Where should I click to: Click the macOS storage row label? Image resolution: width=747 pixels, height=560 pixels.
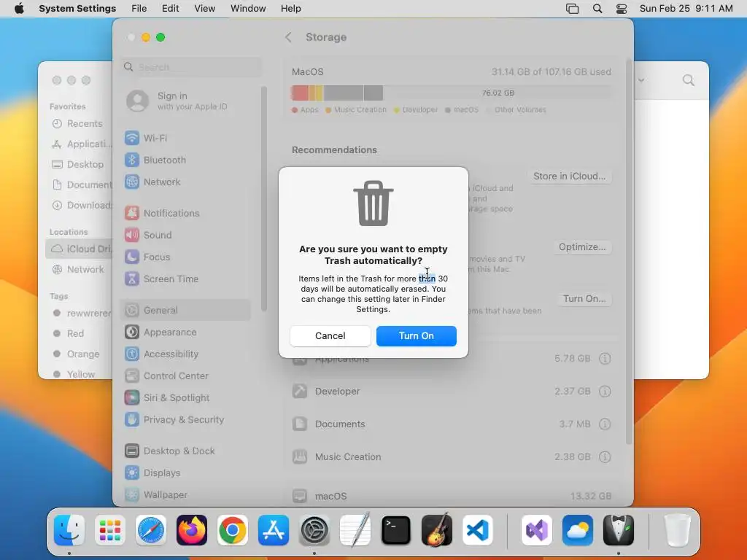(330, 496)
